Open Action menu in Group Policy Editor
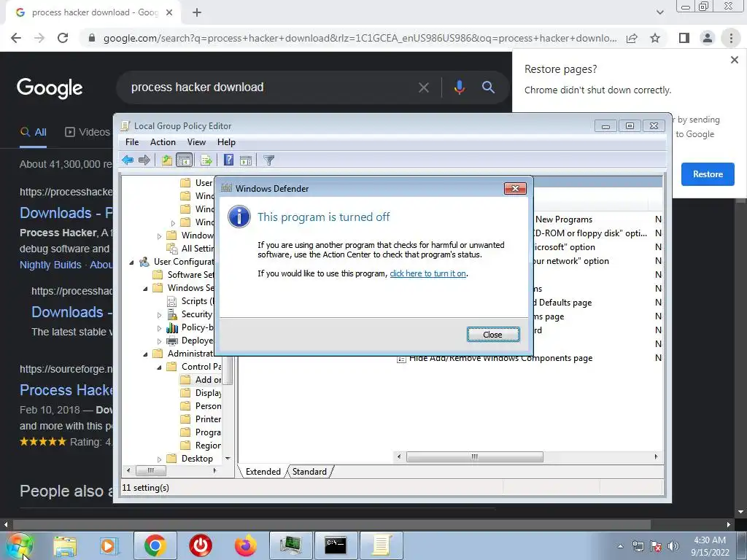747x560 pixels. (163, 142)
